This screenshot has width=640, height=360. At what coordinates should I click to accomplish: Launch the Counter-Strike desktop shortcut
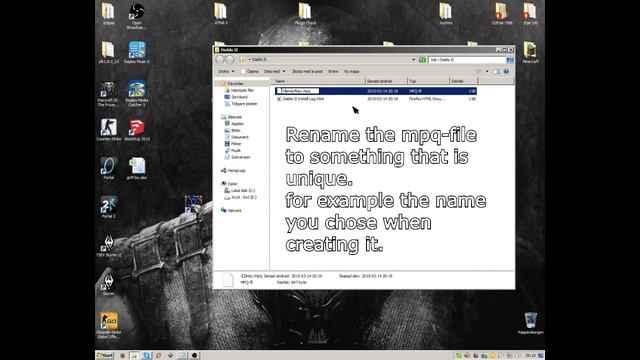pyautogui.click(x=109, y=130)
